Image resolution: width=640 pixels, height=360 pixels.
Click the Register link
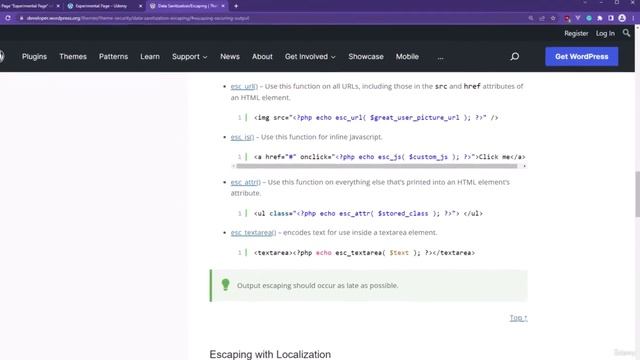[x=576, y=33]
